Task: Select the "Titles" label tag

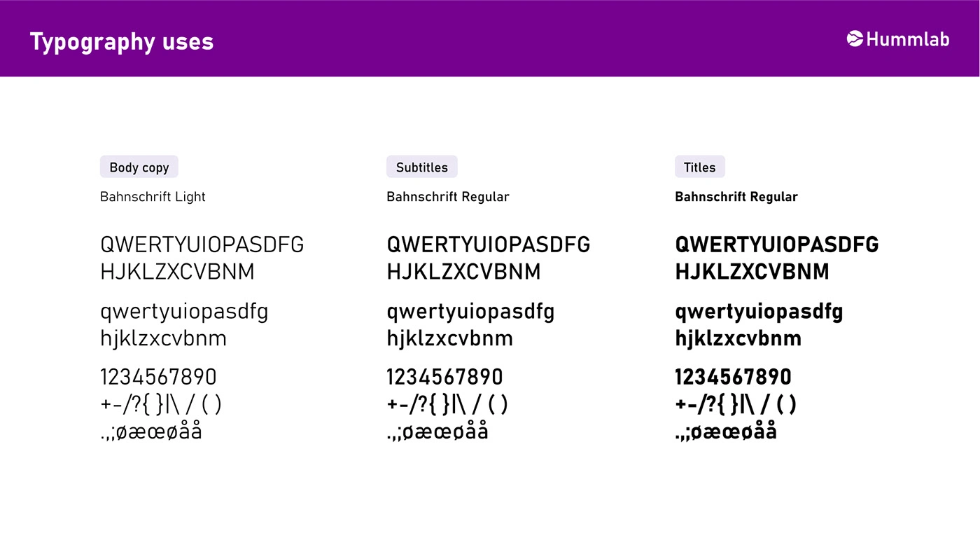Action: pyautogui.click(x=700, y=167)
